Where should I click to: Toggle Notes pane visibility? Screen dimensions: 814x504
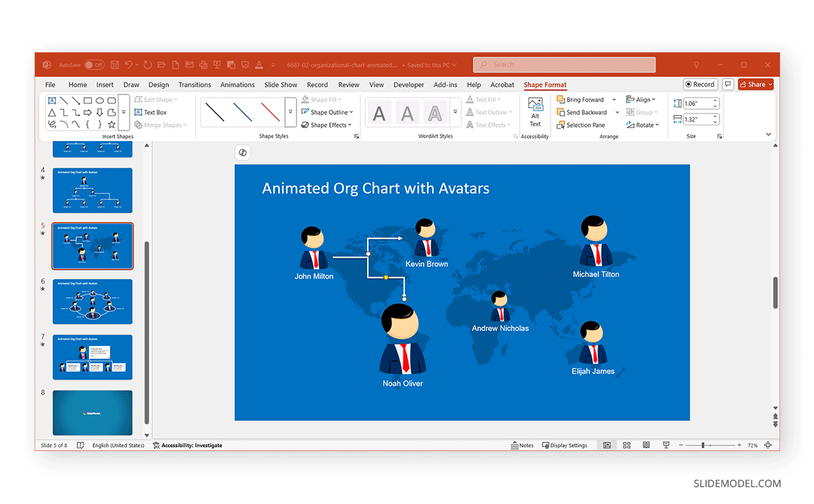[522, 445]
